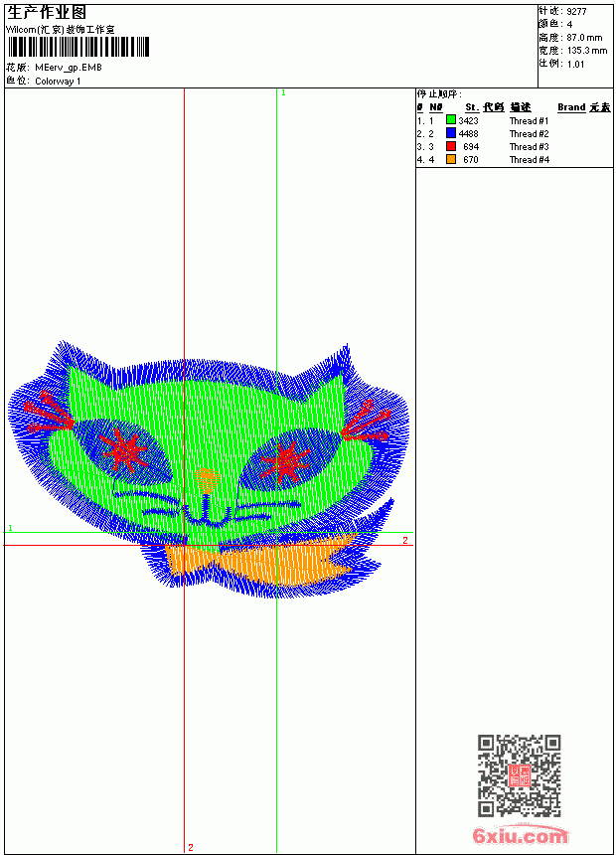
Task: Click the QR code image
Action: 519,775
